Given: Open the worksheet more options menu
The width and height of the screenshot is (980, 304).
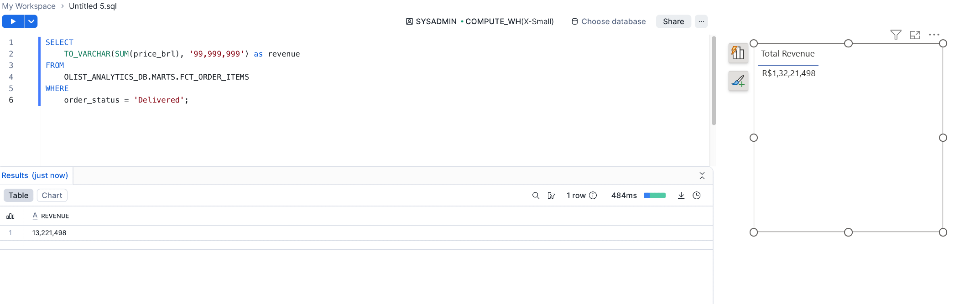Looking at the screenshot, I should (701, 21).
